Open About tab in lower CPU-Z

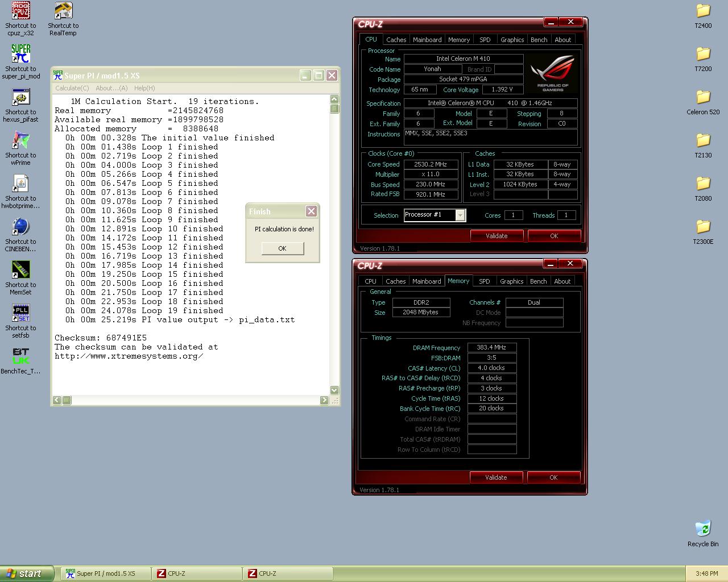(x=562, y=281)
